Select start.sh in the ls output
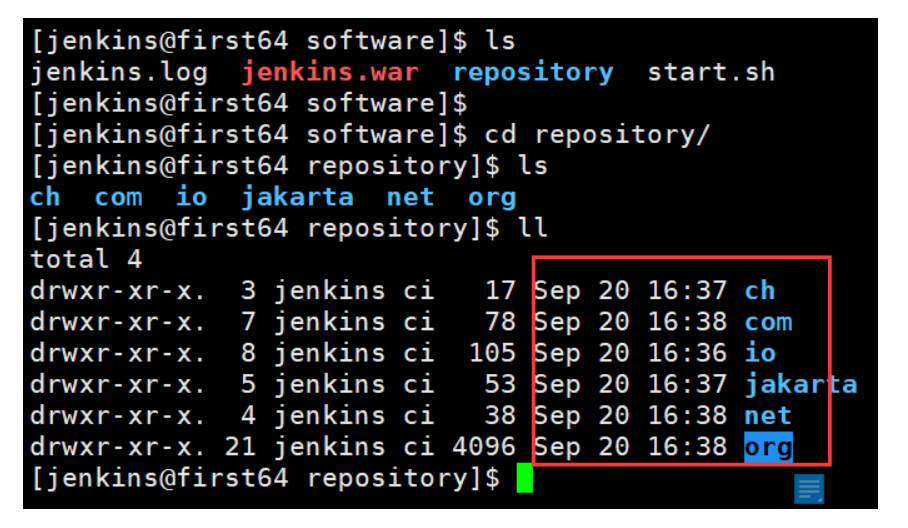 click(x=711, y=73)
